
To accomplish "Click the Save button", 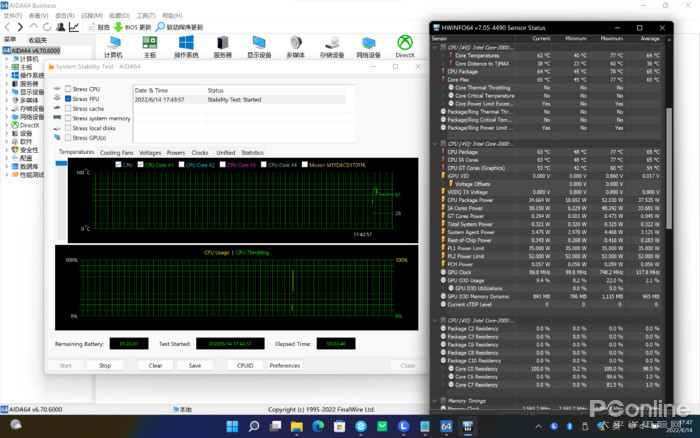I will pos(195,365).
